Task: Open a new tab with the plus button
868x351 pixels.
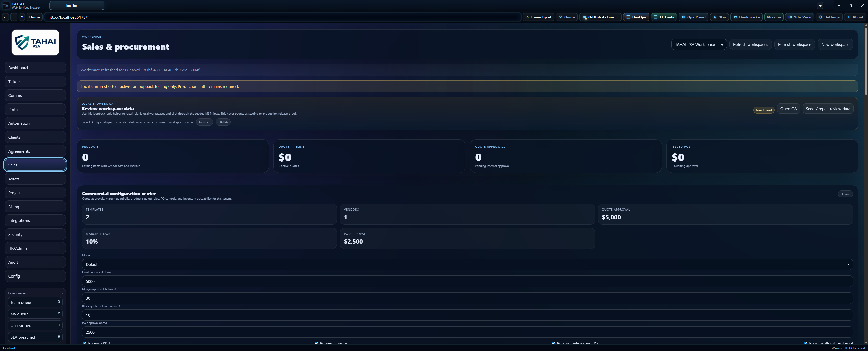Action: point(820,5)
